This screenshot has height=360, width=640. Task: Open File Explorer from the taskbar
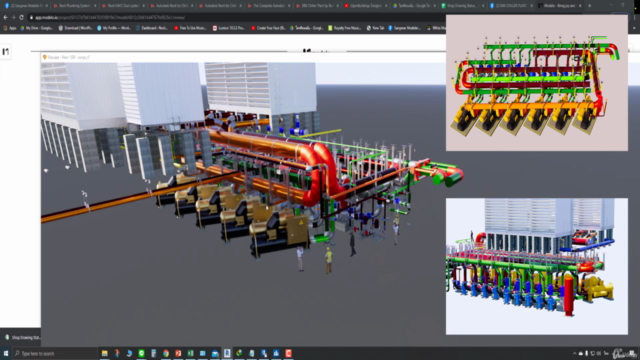pos(104,353)
